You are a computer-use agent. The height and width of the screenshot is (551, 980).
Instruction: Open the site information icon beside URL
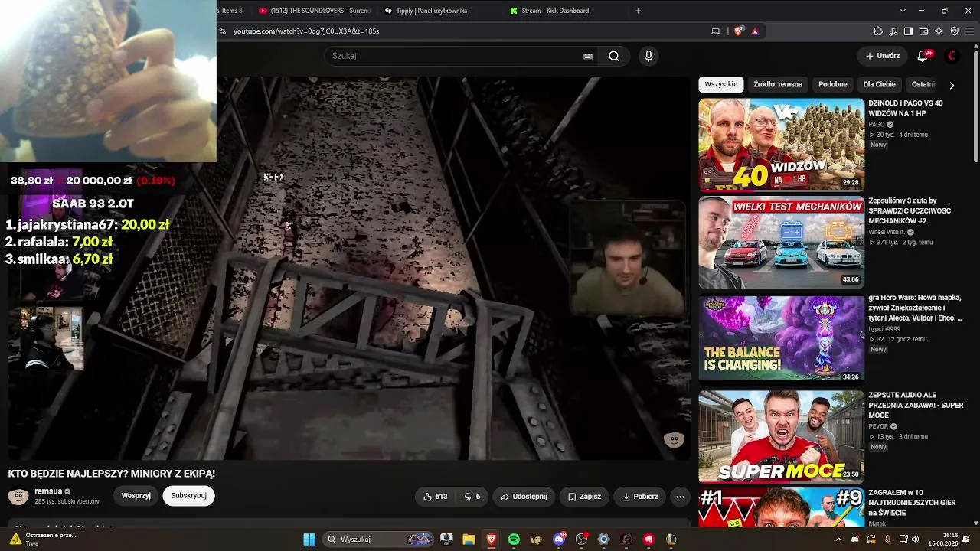click(x=222, y=31)
